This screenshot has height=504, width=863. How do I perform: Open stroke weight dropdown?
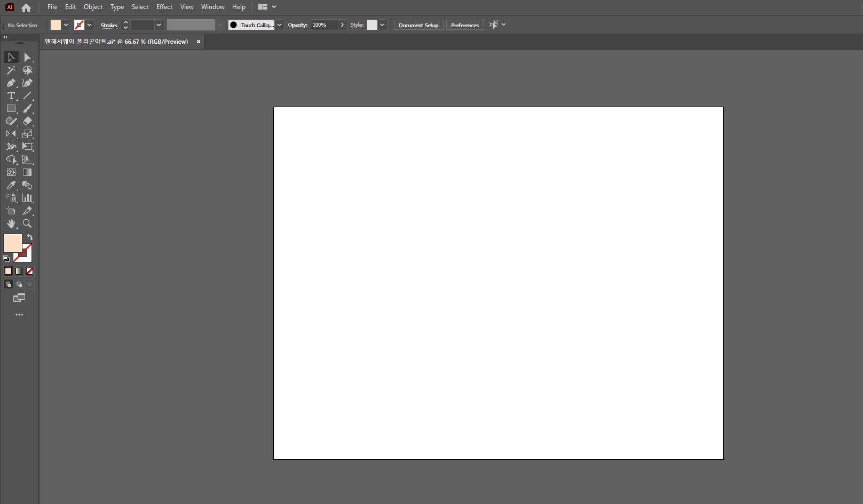click(159, 25)
